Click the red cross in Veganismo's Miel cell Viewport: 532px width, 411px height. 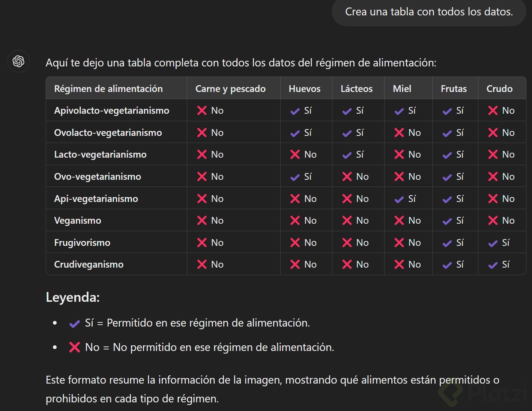click(x=399, y=221)
